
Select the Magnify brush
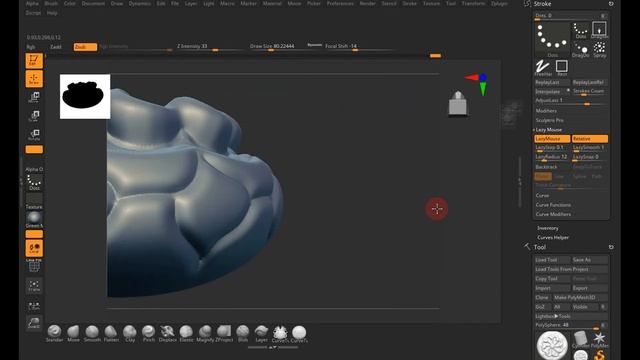[x=205, y=333]
